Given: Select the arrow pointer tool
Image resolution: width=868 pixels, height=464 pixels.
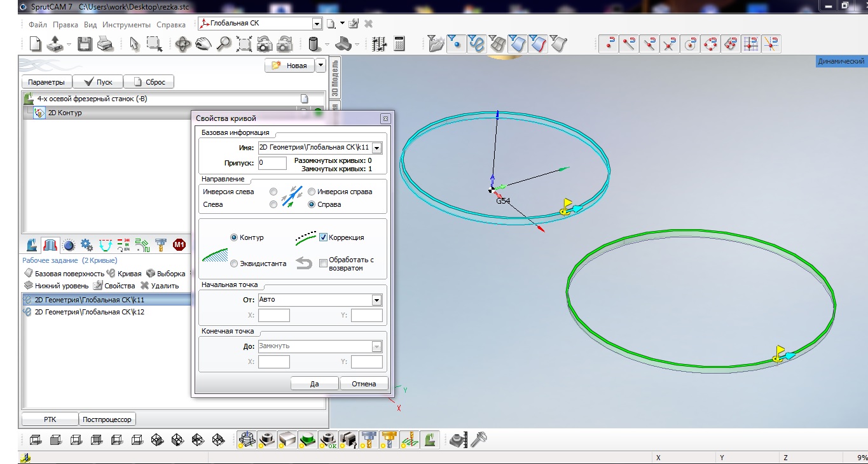Looking at the screenshot, I should pyautogui.click(x=135, y=44).
